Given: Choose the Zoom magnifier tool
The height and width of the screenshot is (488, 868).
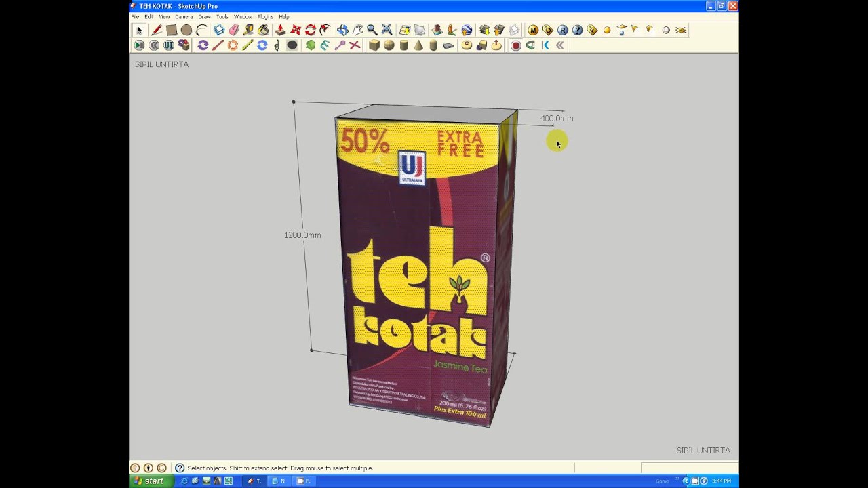Looking at the screenshot, I should tap(372, 30).
